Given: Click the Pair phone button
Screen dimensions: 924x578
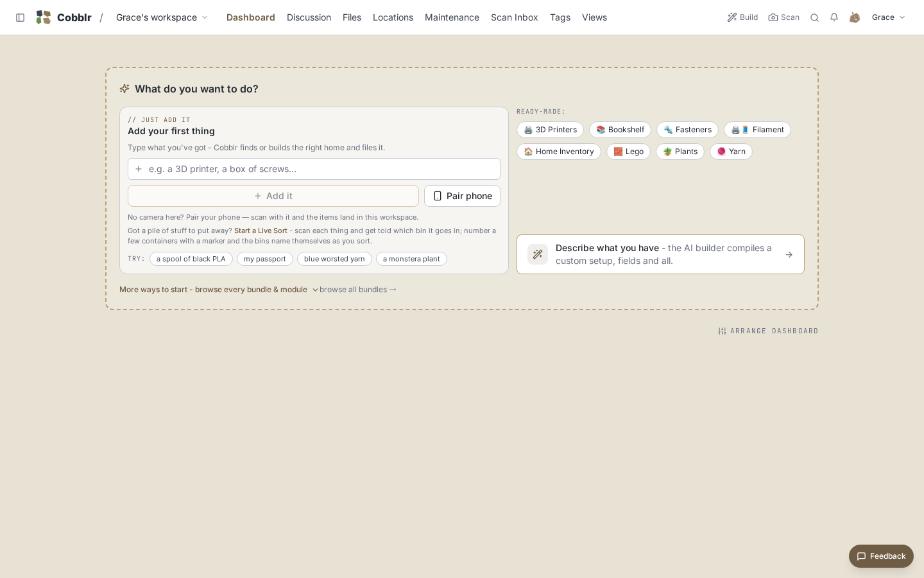Looking at the screenshot, I should tap(462, 196).
